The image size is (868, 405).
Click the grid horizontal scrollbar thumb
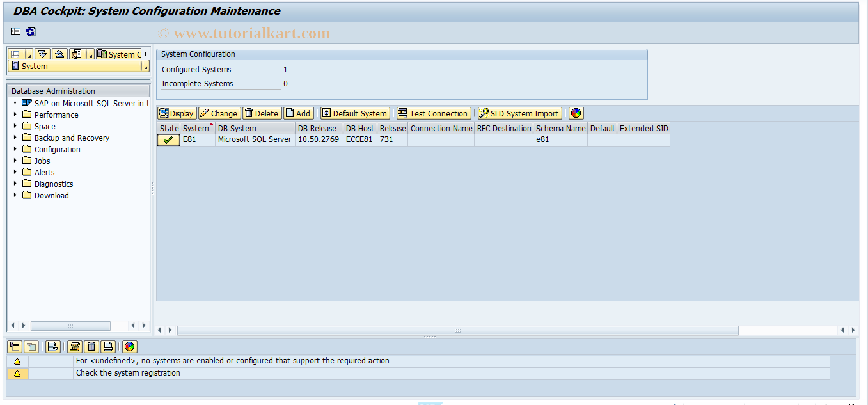[457, 330]
